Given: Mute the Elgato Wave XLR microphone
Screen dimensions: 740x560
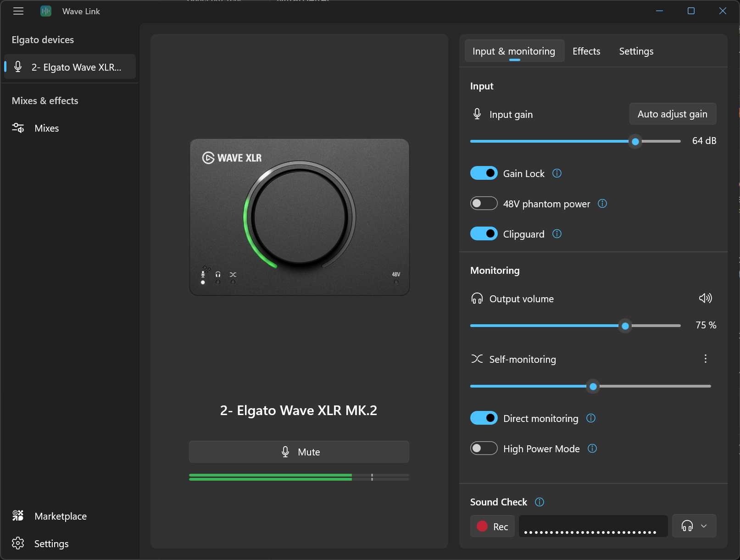Looking at the screenshot, I should 299,452.
